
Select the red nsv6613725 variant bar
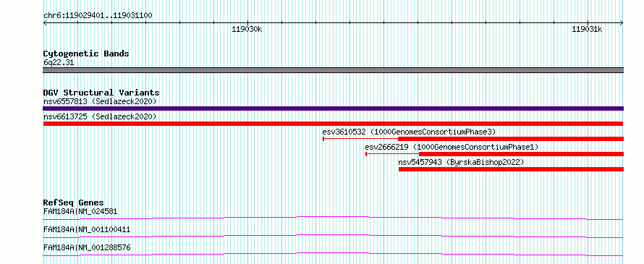pyautogui.click(x=333, y=124)
